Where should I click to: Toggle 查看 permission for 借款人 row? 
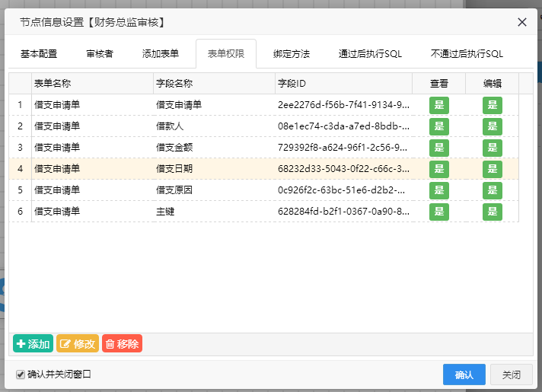coord(439,126)
